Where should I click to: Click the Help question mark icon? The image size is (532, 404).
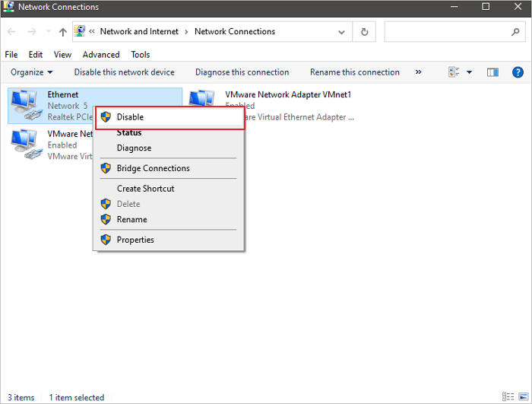[518, 72]
